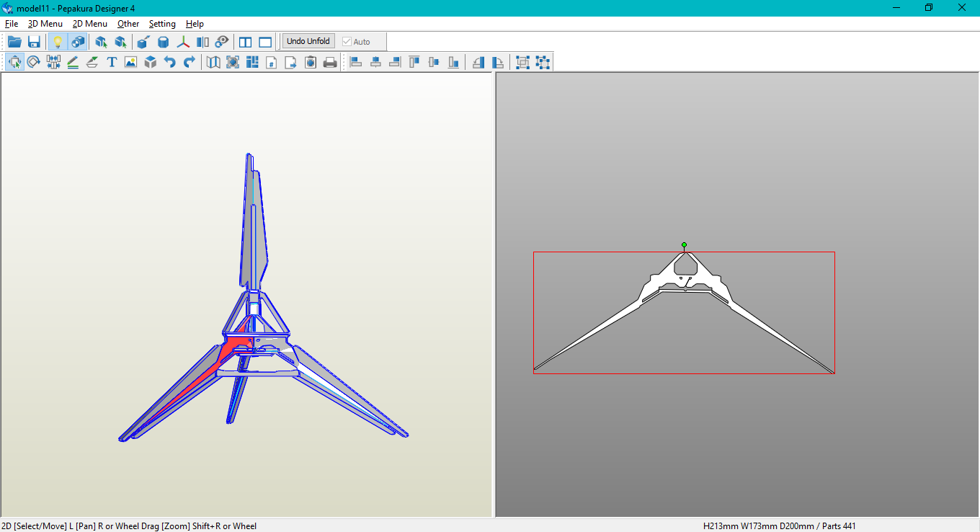Select the Input Text 'T' tool
The width and height of the screenshot is (980, 532).
(112, 63)
